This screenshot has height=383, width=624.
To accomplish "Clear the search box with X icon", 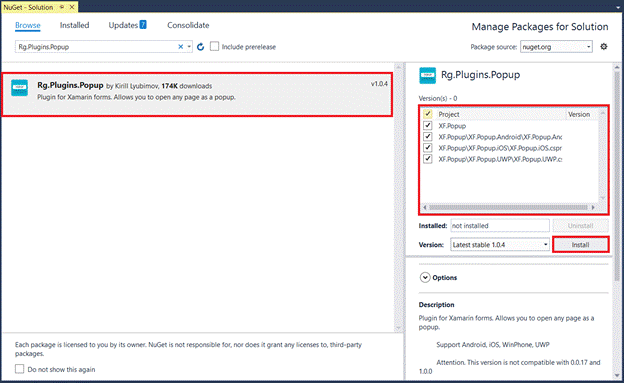I will tap(180, 47).
